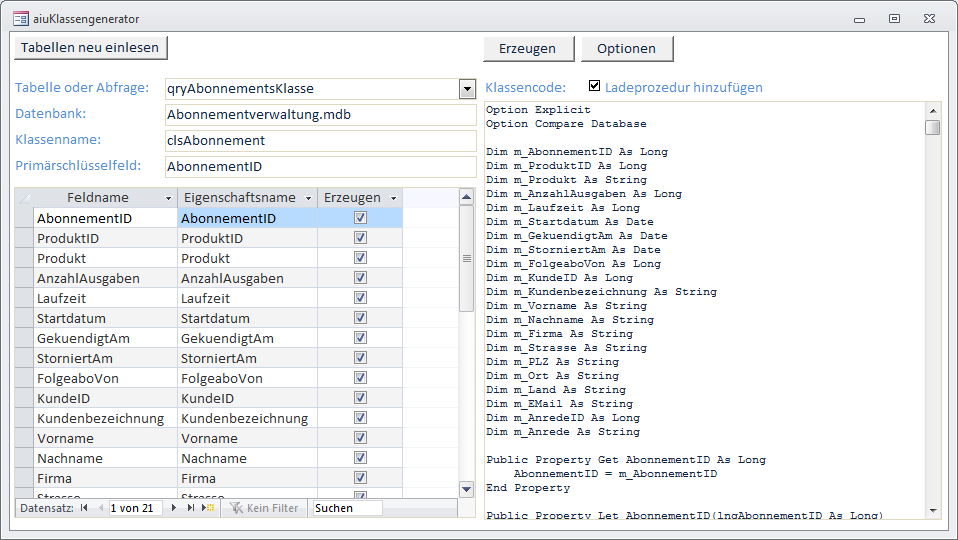Open the Tabelle oder Abfrage dropdown
This screenshot has height=540, width=958.
point(467,89)
